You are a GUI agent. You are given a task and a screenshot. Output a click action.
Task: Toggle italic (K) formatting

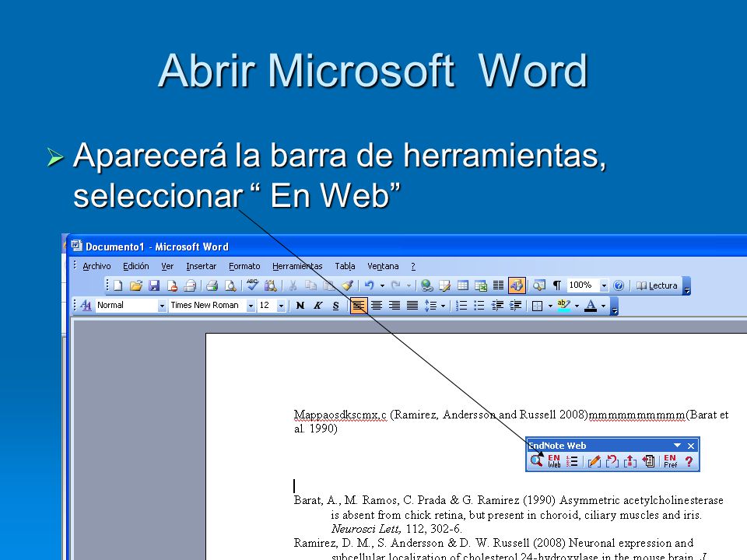click(x=317, y=305)
